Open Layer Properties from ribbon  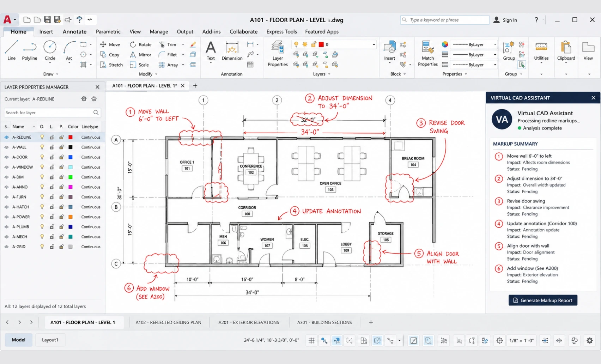click(x=278, y=54)
